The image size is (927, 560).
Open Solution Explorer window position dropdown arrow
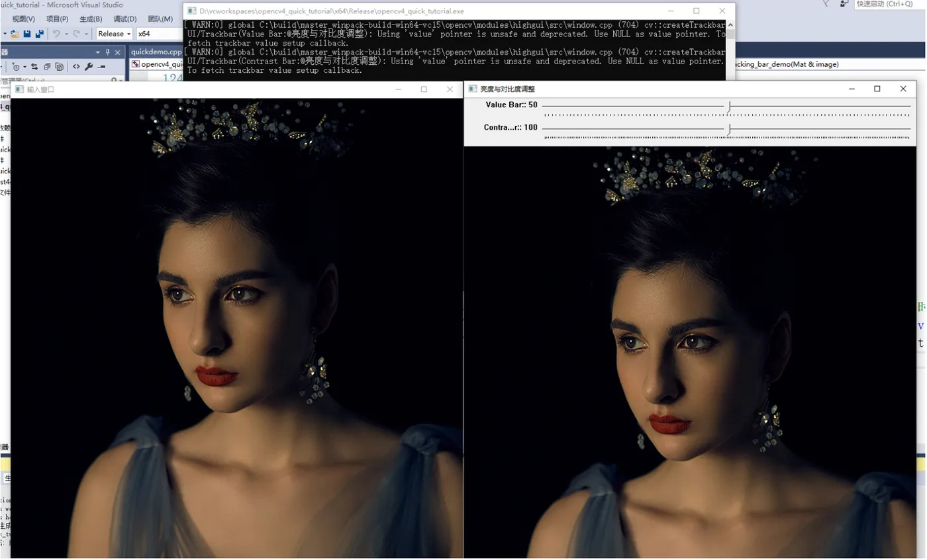97,52
